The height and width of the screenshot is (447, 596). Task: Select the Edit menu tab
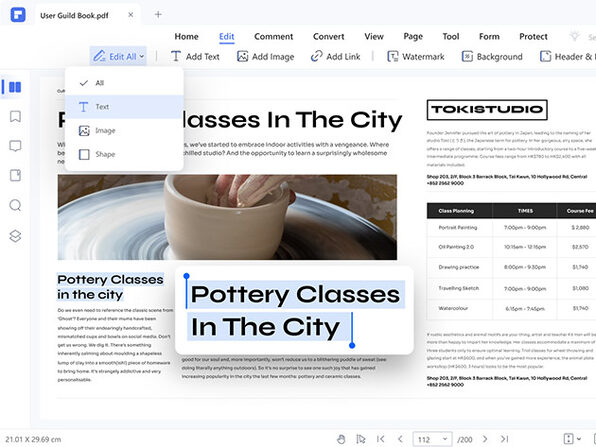(227, 36)
